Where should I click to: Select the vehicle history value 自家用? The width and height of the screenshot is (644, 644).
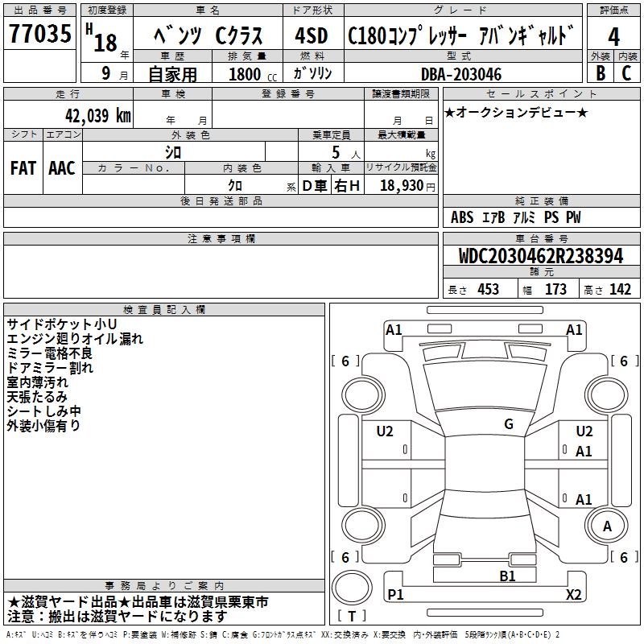(x=172, y=74)
